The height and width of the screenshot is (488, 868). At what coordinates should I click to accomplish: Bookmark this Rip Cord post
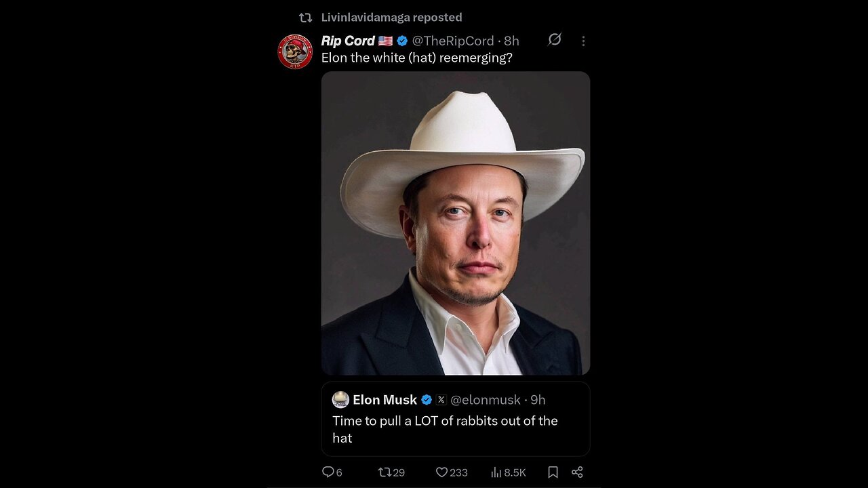coord(553,472)
